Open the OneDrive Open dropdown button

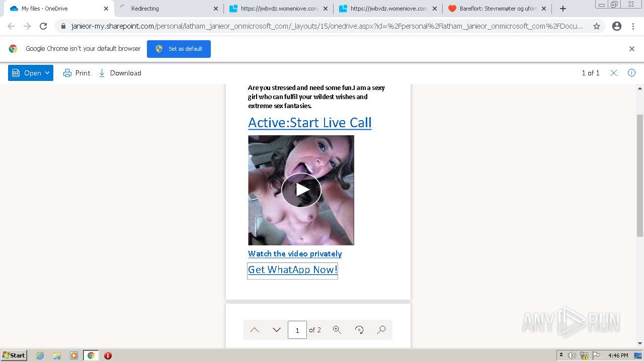click(30, 73)
